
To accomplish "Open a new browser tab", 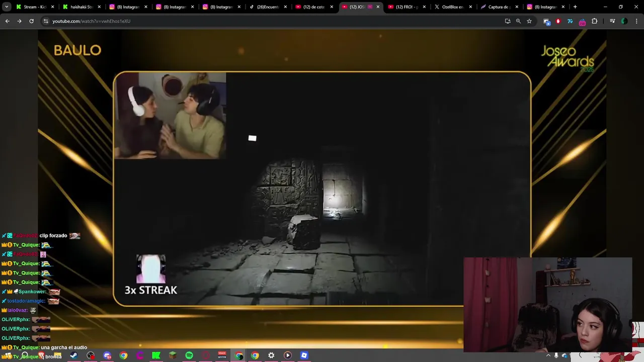I will [575, 7].
